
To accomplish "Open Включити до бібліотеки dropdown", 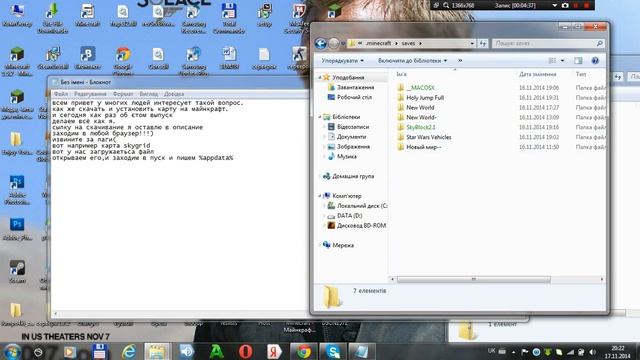I will click(x=412, y=60).
